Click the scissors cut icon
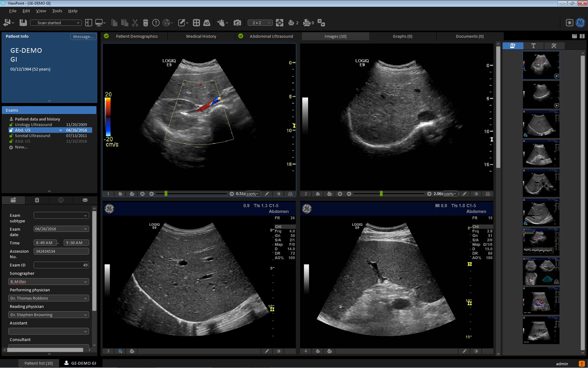The image size is (588, 368). pos(135,23)
